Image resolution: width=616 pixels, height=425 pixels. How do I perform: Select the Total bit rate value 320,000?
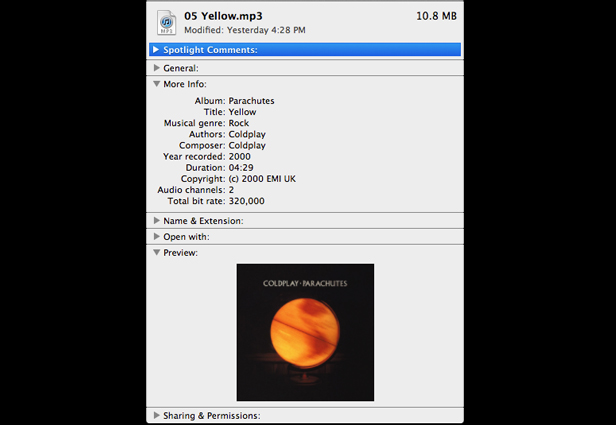pyautogui.click(x=247, y=201)
